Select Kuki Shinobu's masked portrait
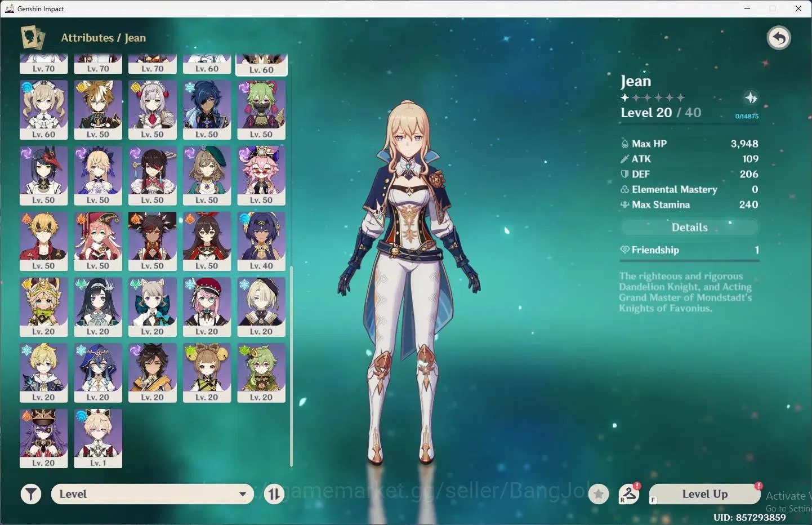 click(261, 110)
